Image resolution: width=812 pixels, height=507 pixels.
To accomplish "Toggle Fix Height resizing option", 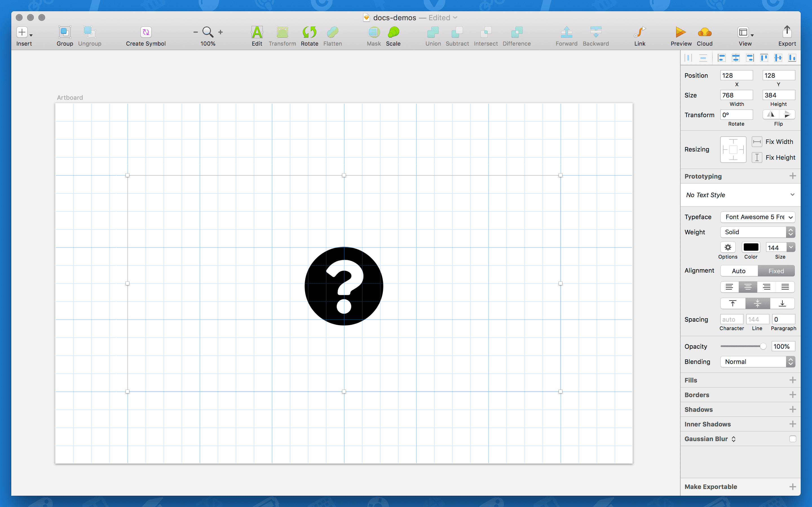I will tap(757, 157).
